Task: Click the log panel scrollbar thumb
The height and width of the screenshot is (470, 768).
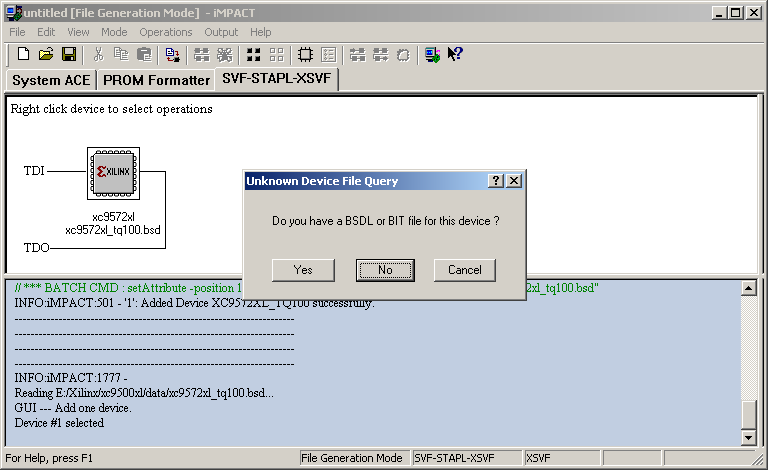Action: [748, 415]
